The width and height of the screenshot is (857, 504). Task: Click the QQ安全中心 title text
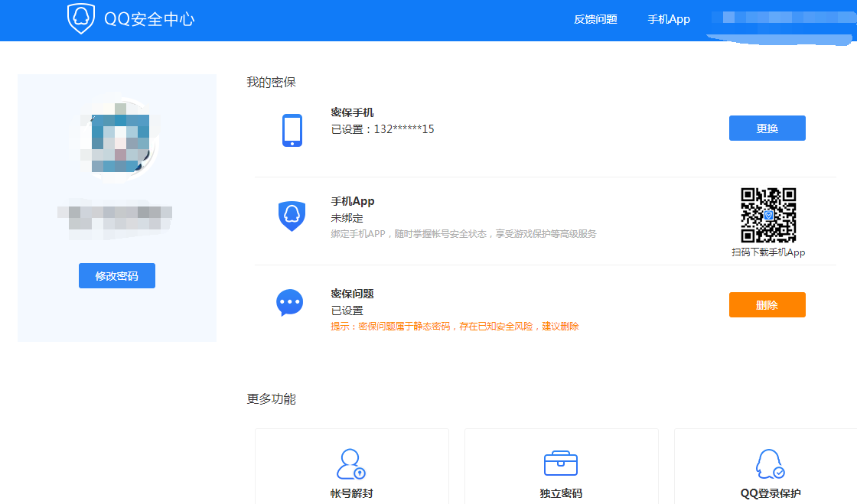point(149,20)
